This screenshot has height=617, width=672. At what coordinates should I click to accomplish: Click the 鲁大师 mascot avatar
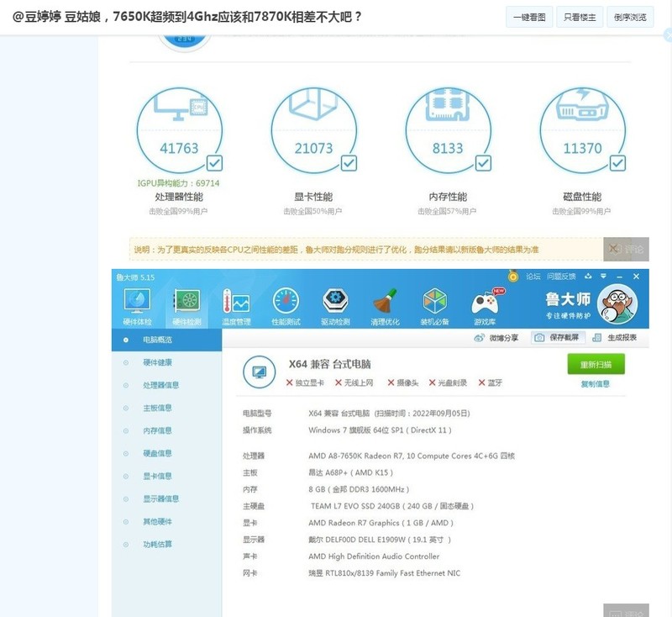tap(617, 304)
